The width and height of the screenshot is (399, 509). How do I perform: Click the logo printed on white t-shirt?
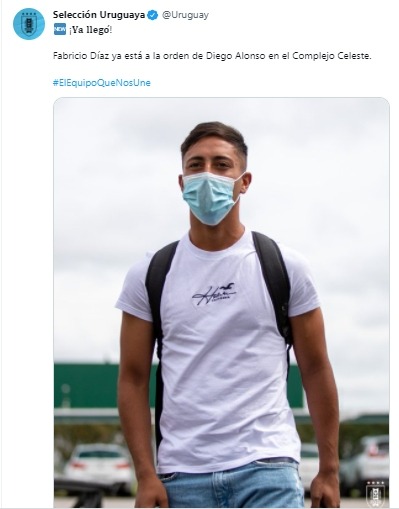click(x=214, y=294)
